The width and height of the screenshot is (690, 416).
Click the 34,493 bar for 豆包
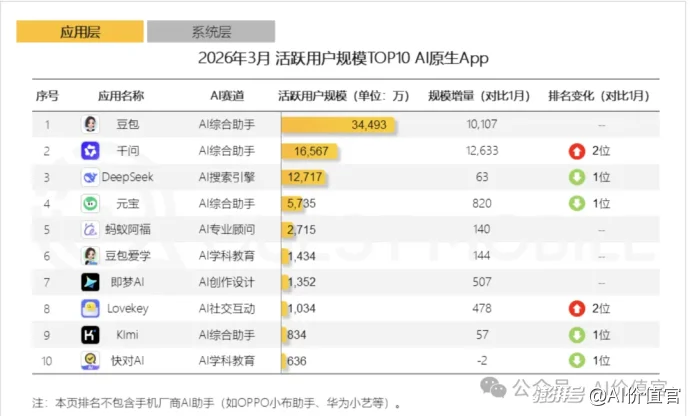[338, 125]
